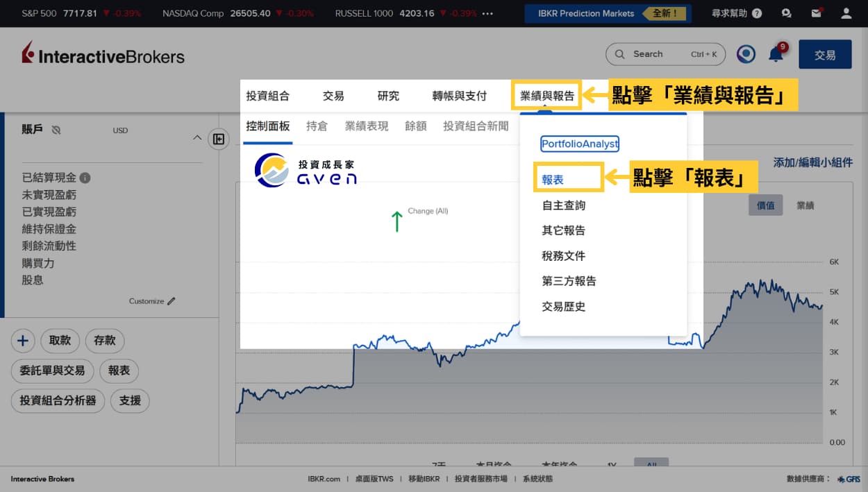
Task: Click 移動IBKR footer link
Action: click(424, 479)
